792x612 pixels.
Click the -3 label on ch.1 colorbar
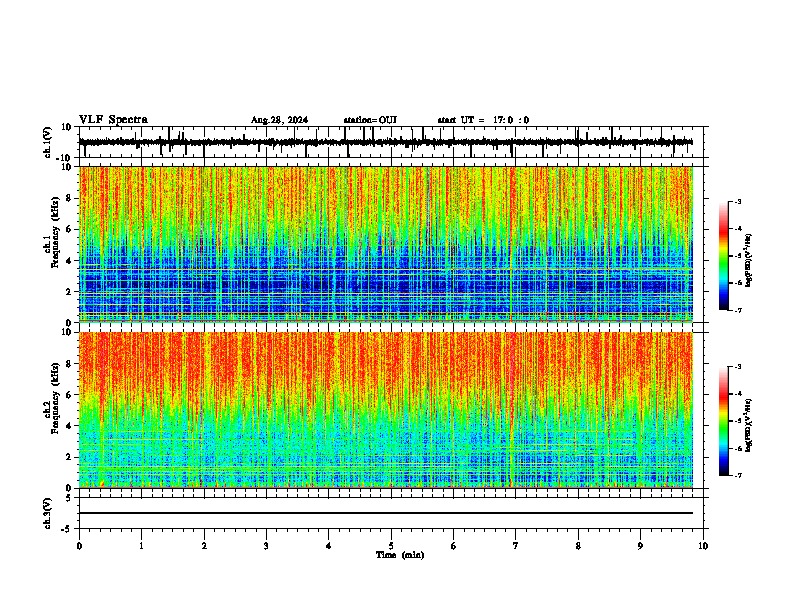[x=737, y=201]
